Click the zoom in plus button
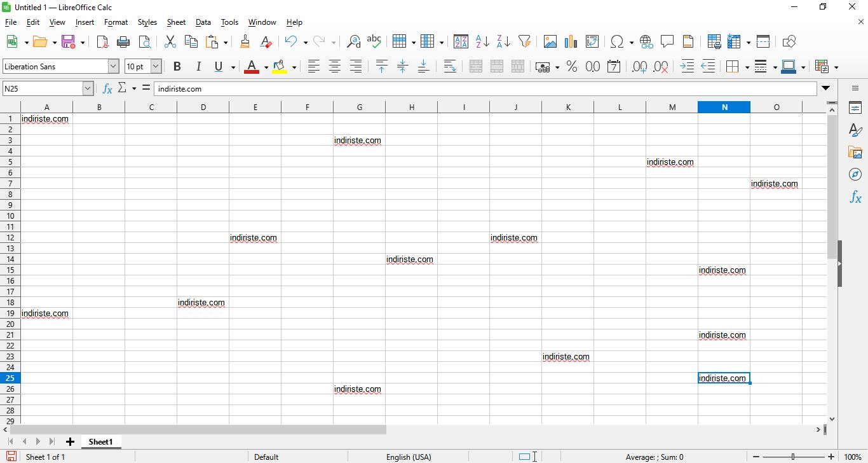This screenshot has width=868, height=463. [831, 457]
